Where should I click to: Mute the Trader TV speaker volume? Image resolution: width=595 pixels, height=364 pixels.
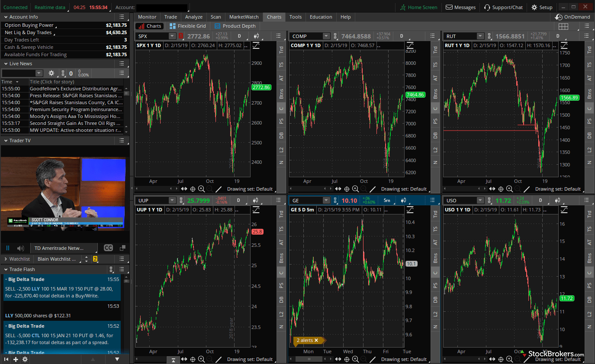(x=20, y=248)
